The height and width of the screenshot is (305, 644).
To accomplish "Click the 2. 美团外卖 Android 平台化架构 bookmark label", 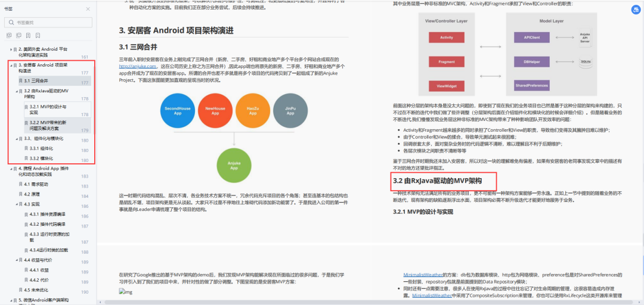I will 43,52.
